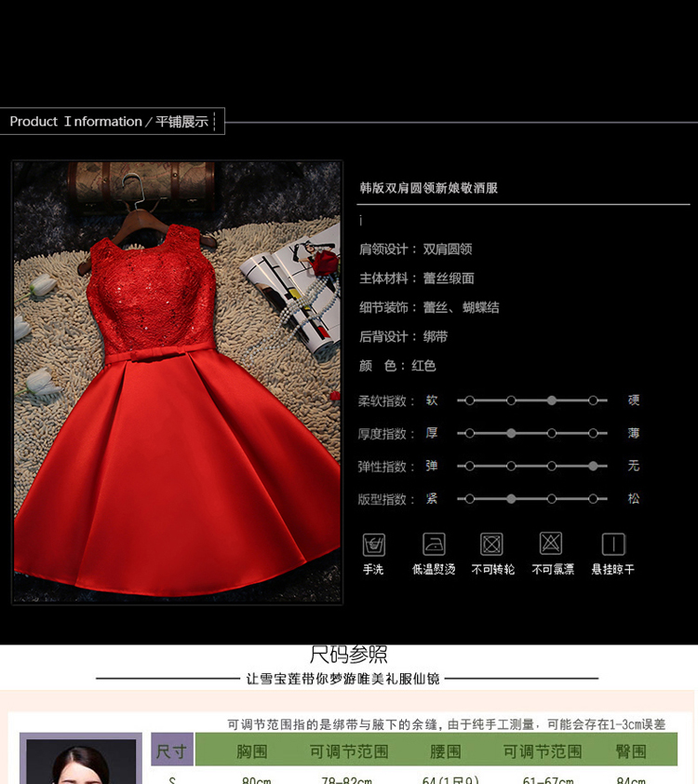Click the 弹性指数 label

tap(386, 466)
